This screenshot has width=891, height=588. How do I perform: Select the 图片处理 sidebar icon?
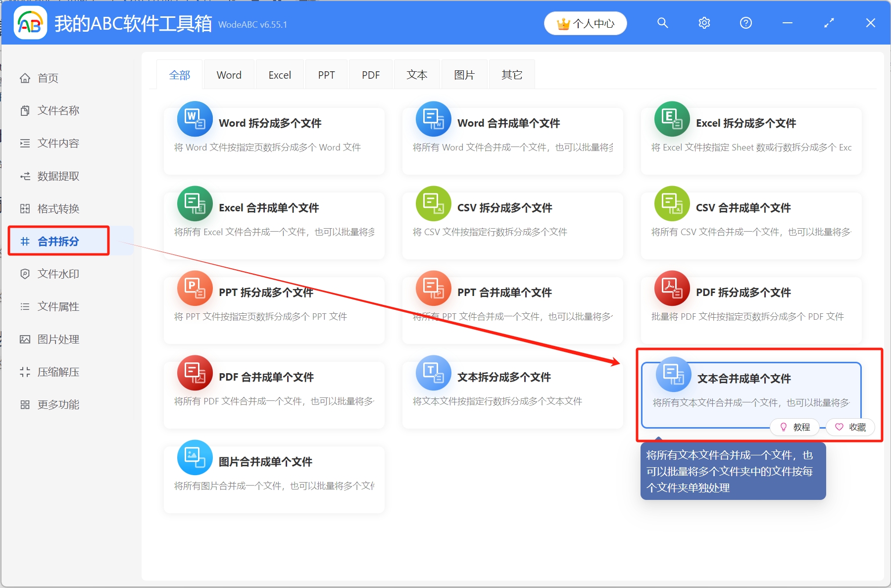25,339
